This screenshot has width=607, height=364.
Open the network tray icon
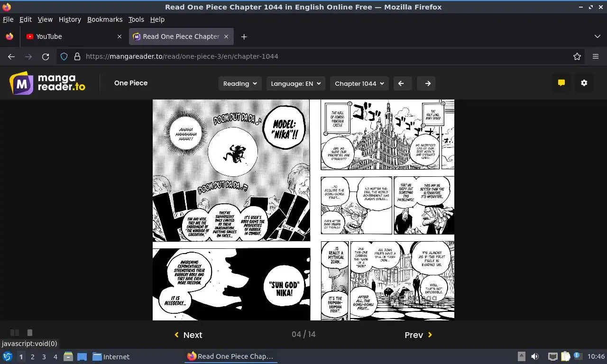pyautogui.click(x=552, y=356)
